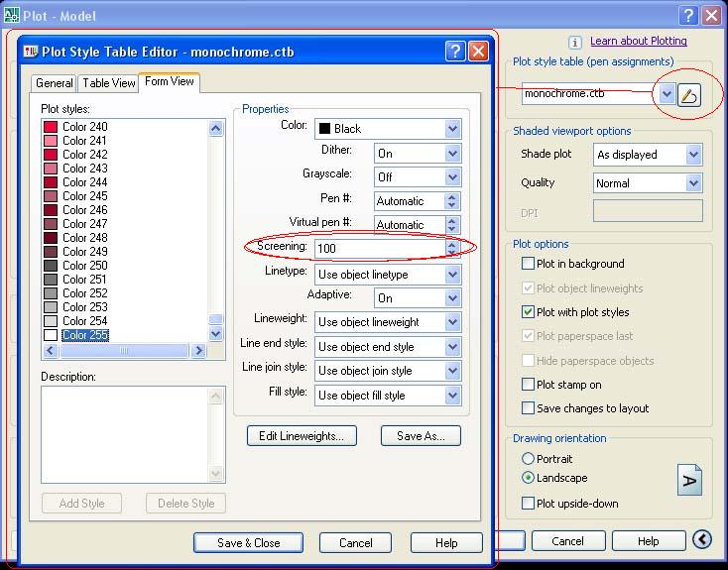
Task: Enable Plot upside-down checkbox
Action: (528, 504)
